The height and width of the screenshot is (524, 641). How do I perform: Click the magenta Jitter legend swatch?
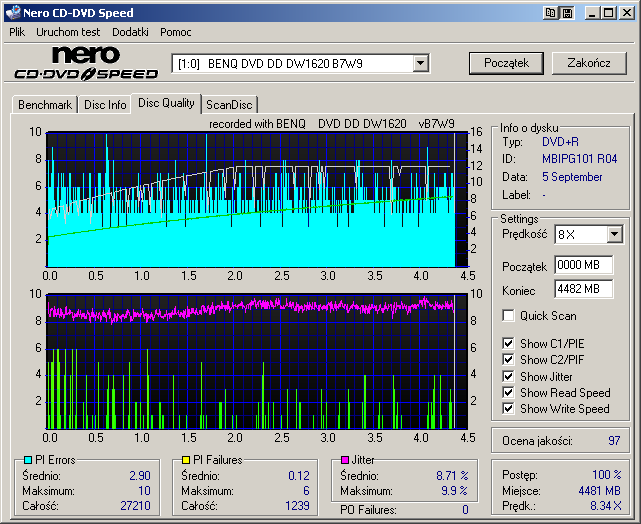(x=345, y=460)
